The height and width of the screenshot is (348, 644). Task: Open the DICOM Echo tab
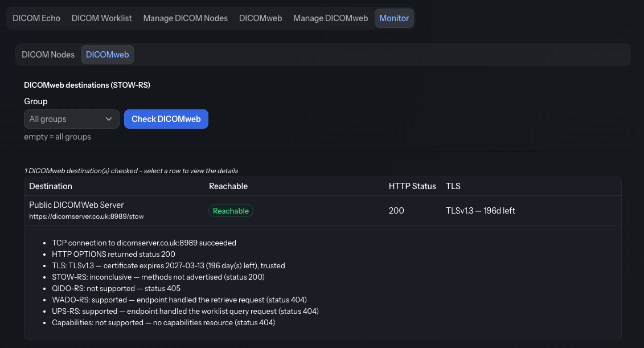point(36,18)
